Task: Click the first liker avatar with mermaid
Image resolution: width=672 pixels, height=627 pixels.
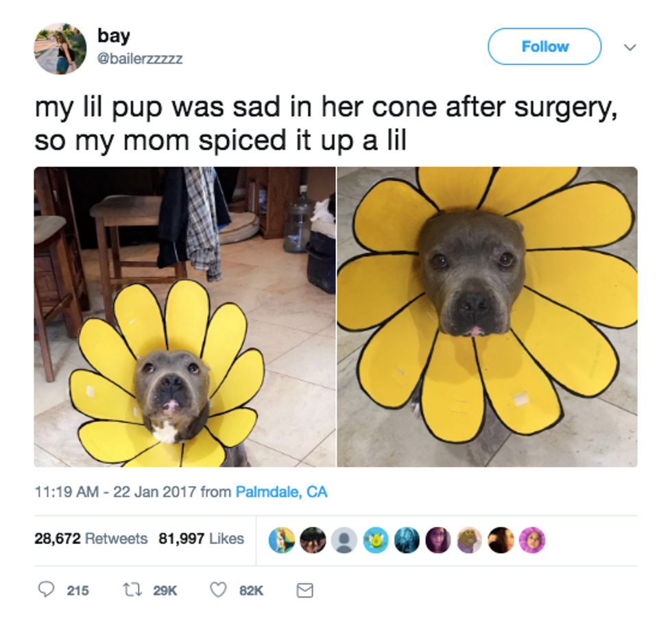Action: click(282, 540)
